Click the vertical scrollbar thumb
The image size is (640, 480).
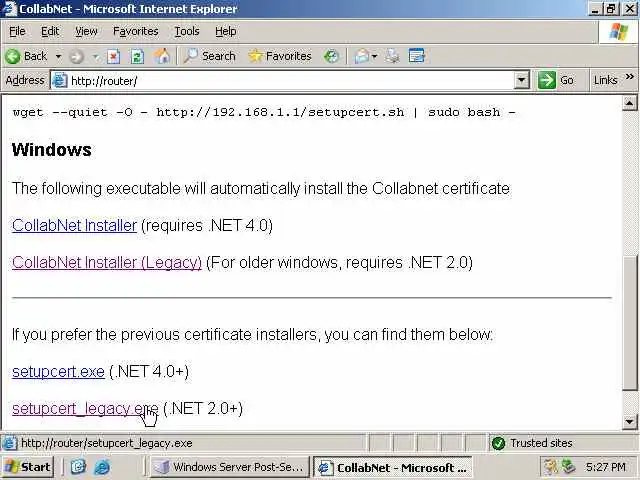click(629, 322)
